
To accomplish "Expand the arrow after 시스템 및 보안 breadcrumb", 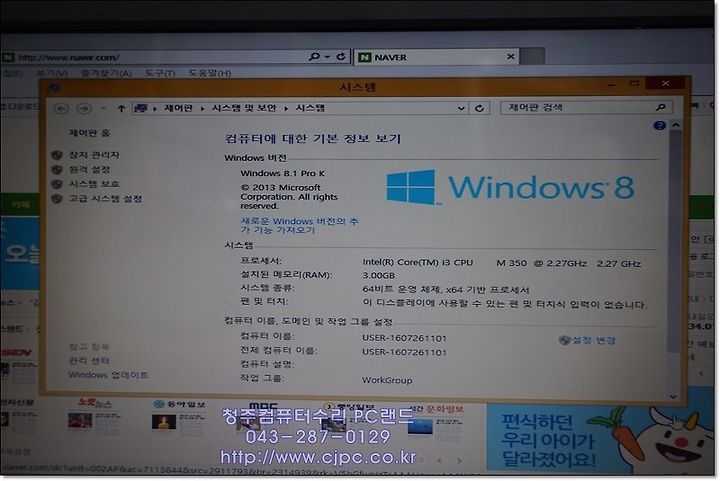I will [286, 108].
